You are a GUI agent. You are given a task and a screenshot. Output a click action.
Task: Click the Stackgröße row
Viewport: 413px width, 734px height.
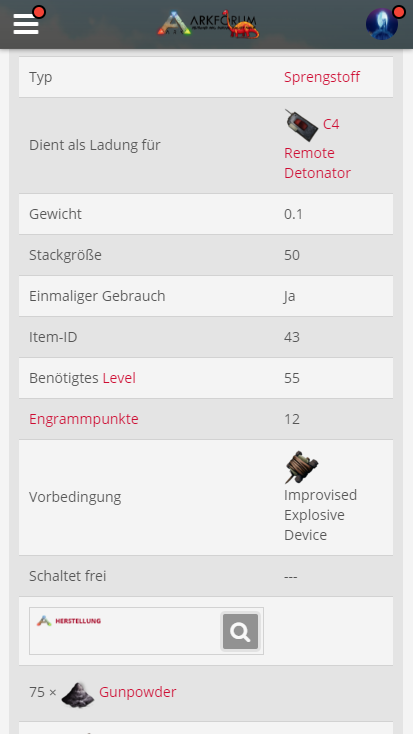(x=206, y=255)
